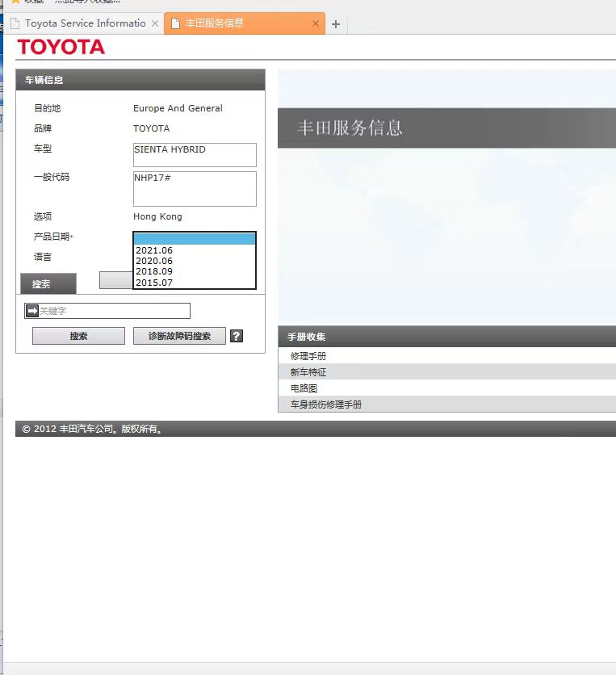Select NHP17# in the general code list
The image size is (616, 675).
click(153, 178)
